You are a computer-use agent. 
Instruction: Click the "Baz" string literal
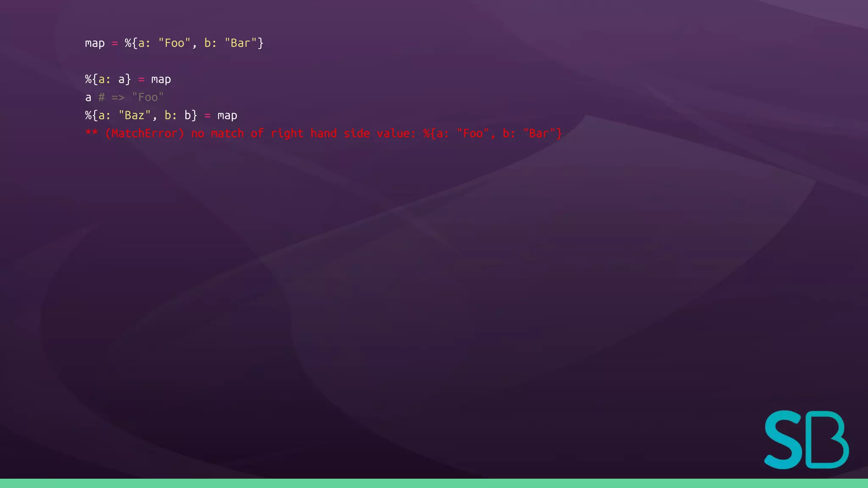click(135, 115)
